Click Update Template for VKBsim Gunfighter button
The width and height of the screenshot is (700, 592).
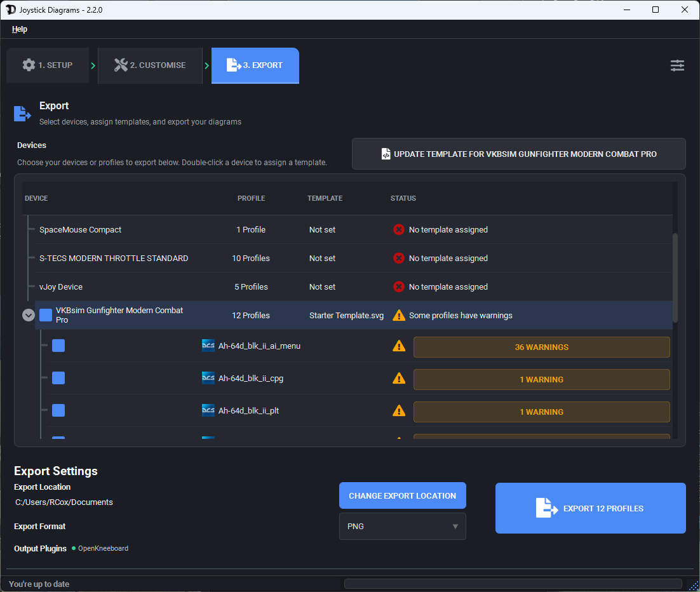click(x=519, y=154)
